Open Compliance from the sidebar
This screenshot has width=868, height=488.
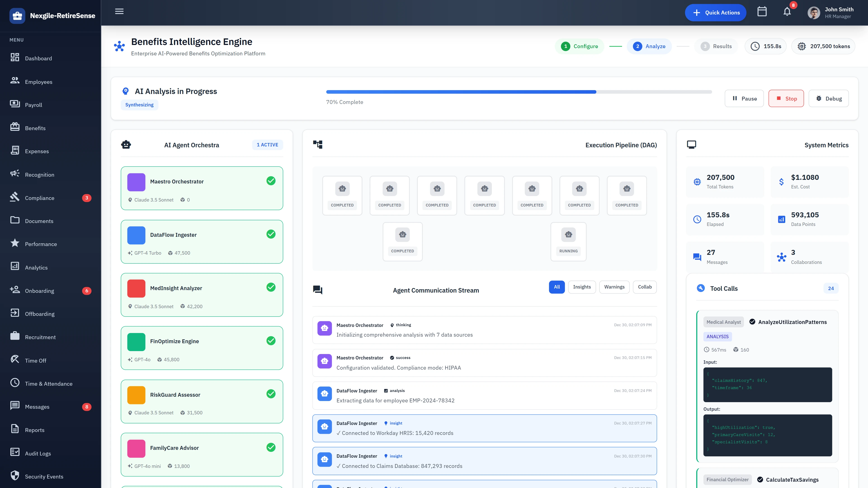(x=40, y=198)
